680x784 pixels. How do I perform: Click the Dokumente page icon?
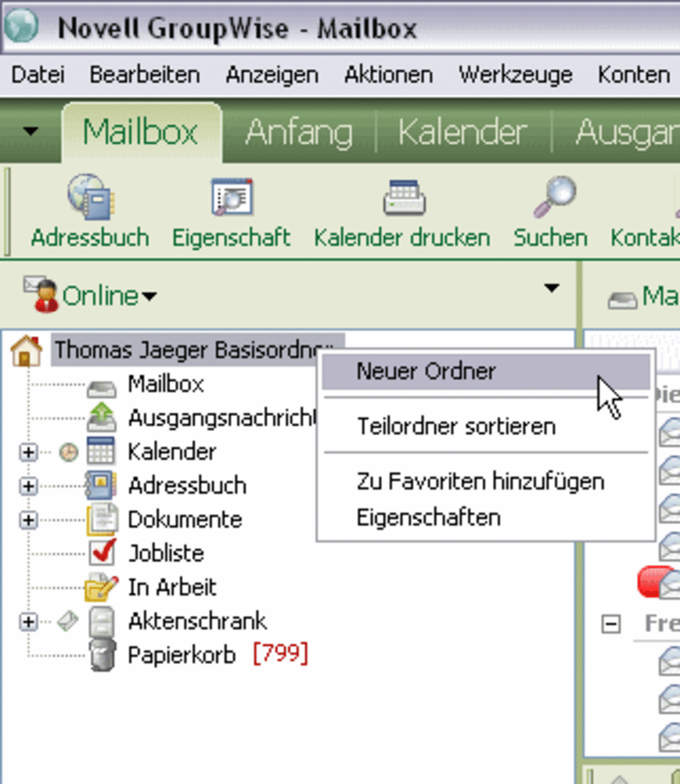[x=102, y=520]
